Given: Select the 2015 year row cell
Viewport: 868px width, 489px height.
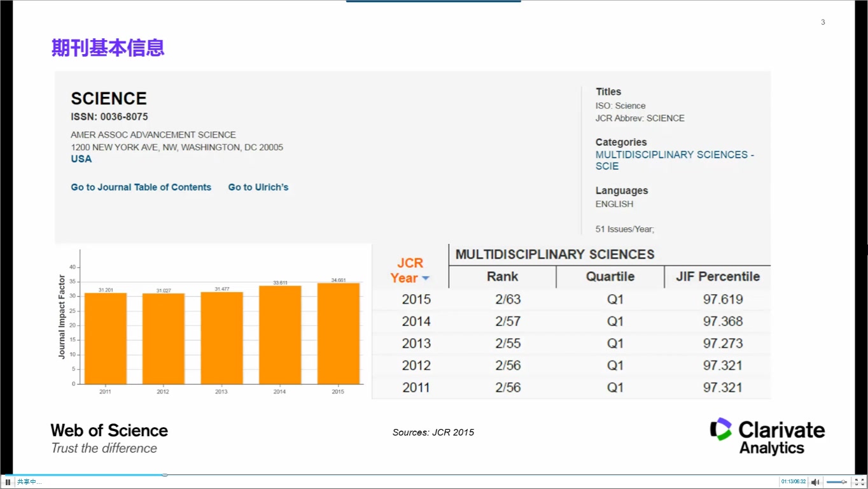Looking at the screenshot, I should coord(416,299).
